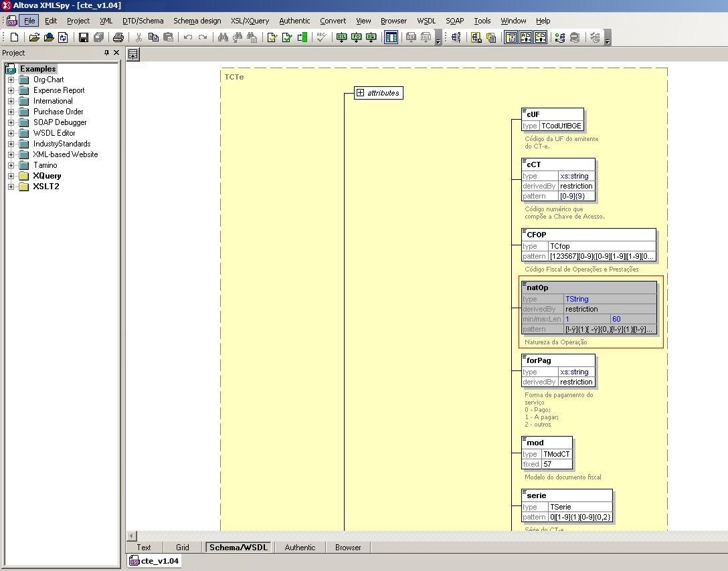Image resolution: width=728 pixels, height=571 pixels.
Task: Click the Find binoculars icon
Action: pos(223,37)
